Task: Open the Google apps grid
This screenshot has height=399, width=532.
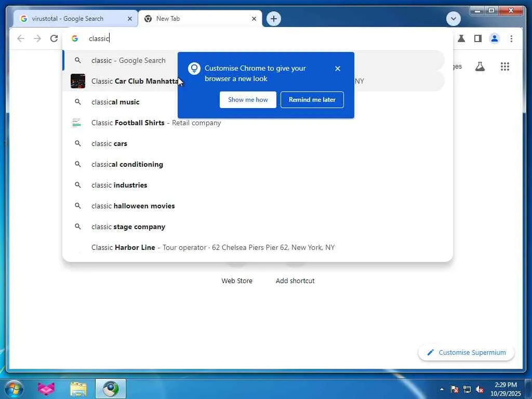Action: pos(505,66)
